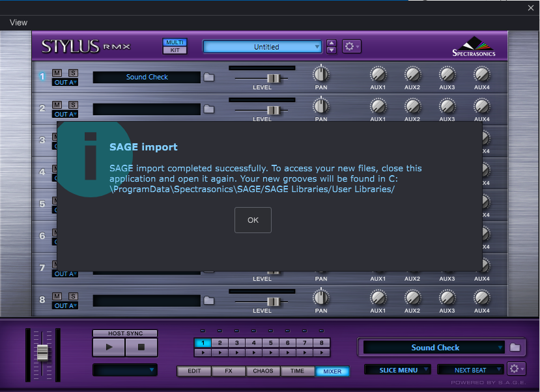Adjust part 2 AUX4 knob
This screenshot has width=540, height=392.
click(482, 106)
